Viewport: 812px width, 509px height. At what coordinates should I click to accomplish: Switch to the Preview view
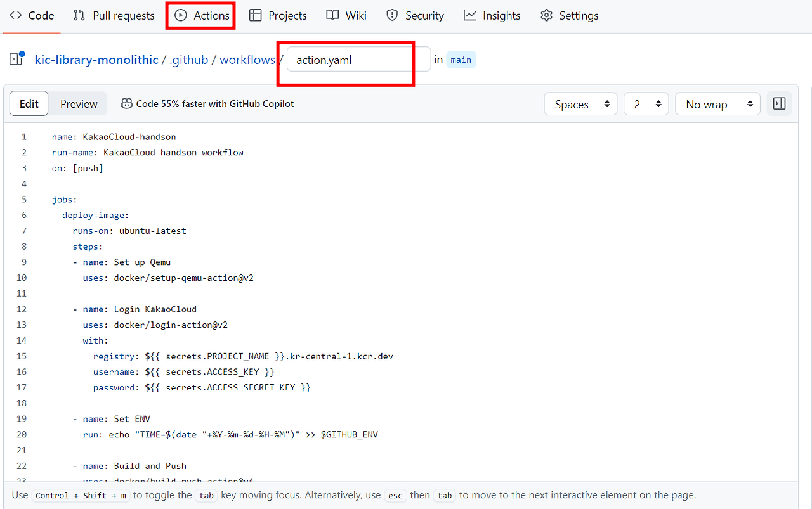point(79,104)
